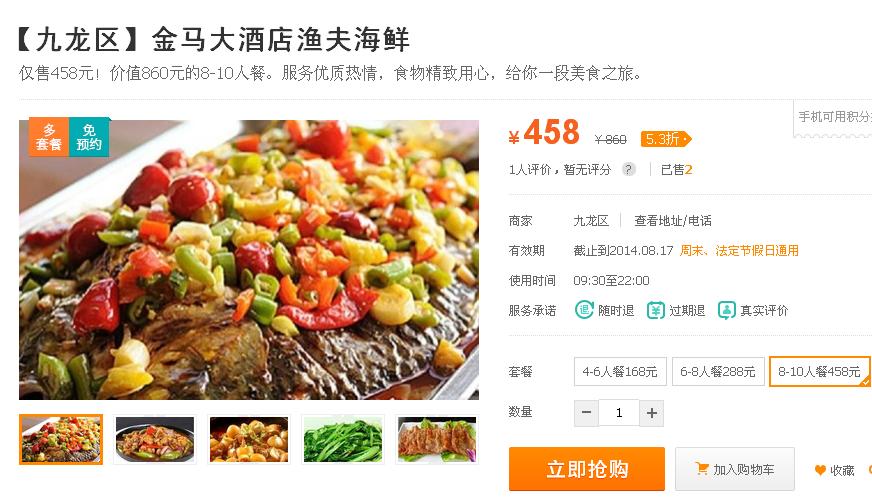
Task: Click the 免预约 teal badge on photo
Action: point(90,137)
